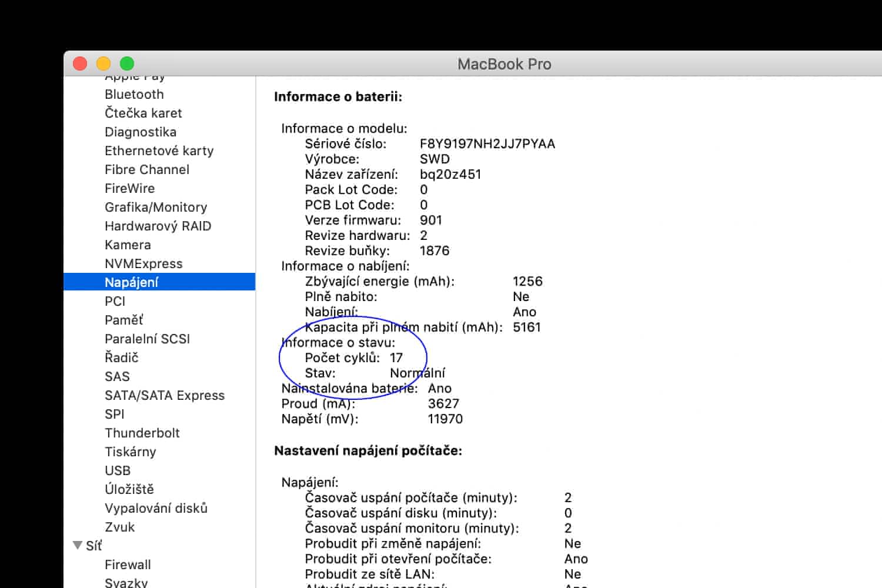Click the Stav value Normální
Screen dimensions: 882x588
pos(417,373)
